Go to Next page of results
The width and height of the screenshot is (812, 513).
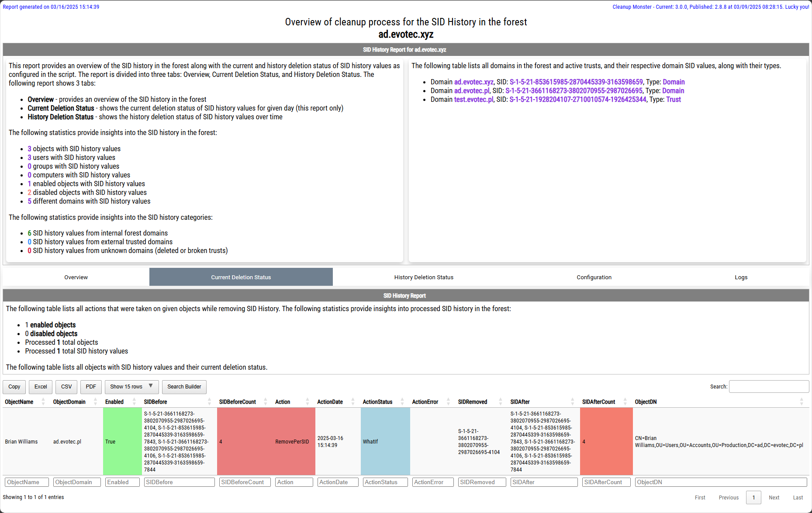click(774, 497)
